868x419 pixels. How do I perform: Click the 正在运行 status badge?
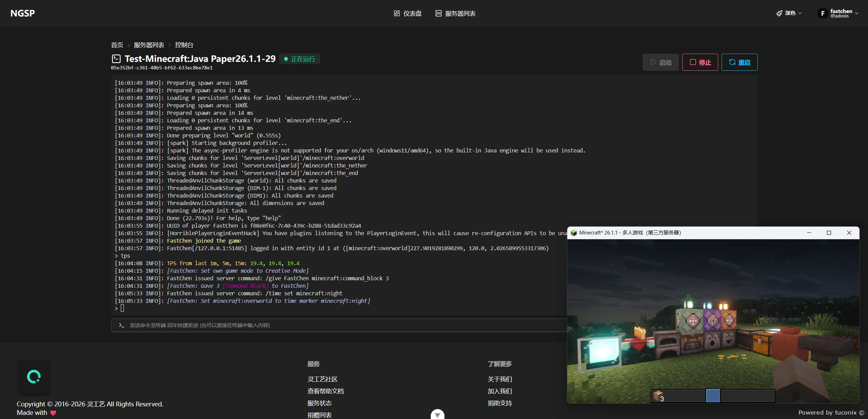pos(300,59)
